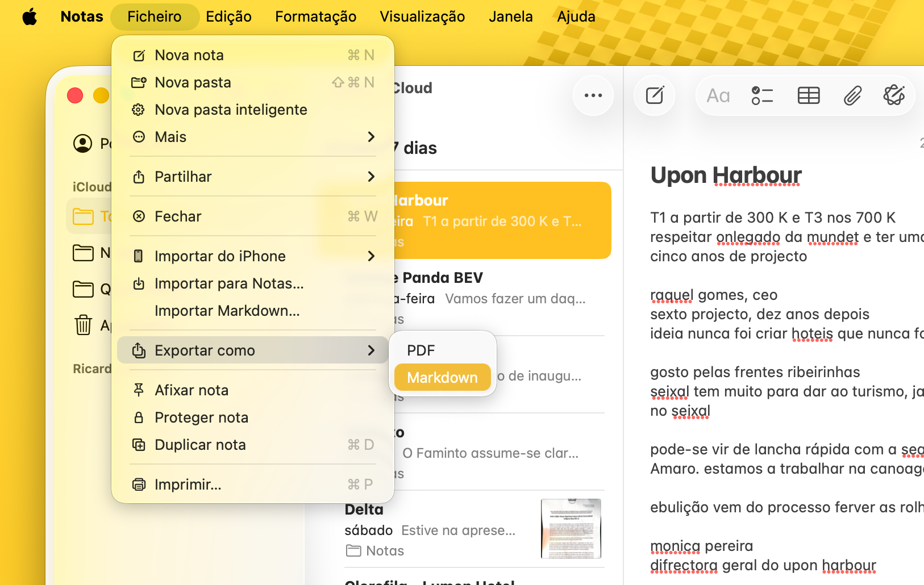The width and height of the screenshot is (924, 585).
Task: Select Importar Markdown…
Action: click(253, 311)
